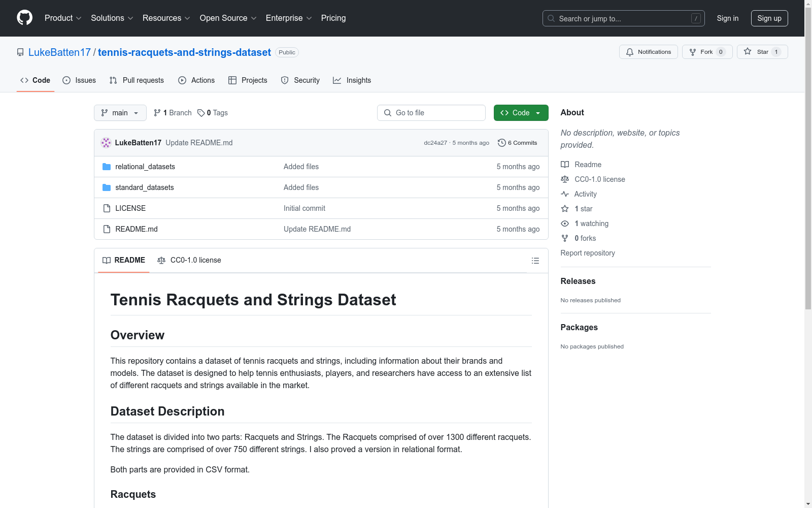Click the Activity pulse icon in About

[x=565, y=194]
